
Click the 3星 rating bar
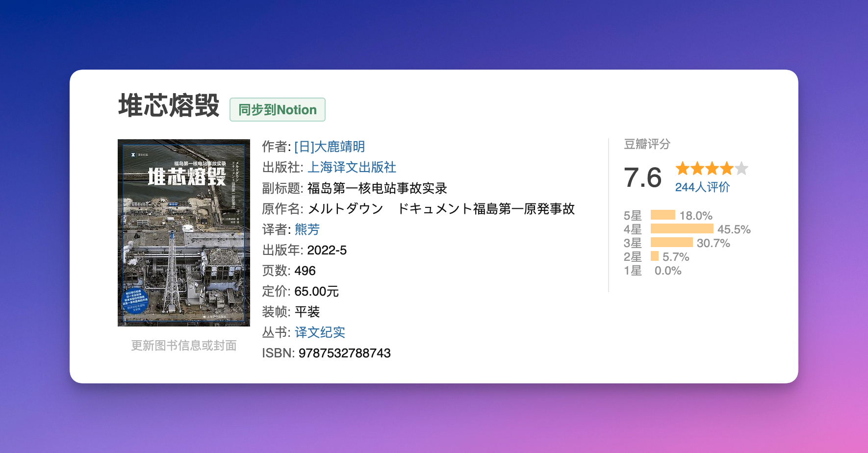pos(672,242)
